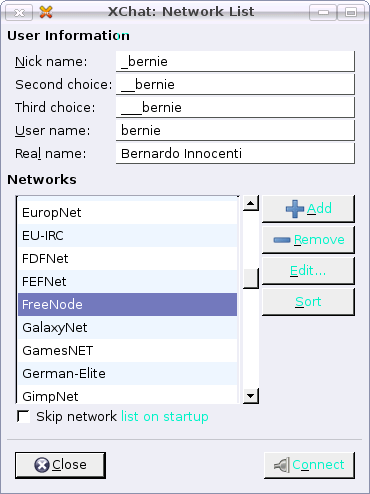Click the network list scrollbar thumb
This screenshot has width=370, height=494.
pyautogui.click(x=251, y=278)
